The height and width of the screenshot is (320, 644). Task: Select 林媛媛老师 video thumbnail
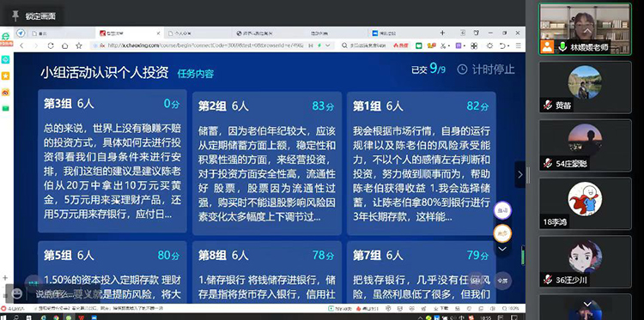tap(585, 28)
